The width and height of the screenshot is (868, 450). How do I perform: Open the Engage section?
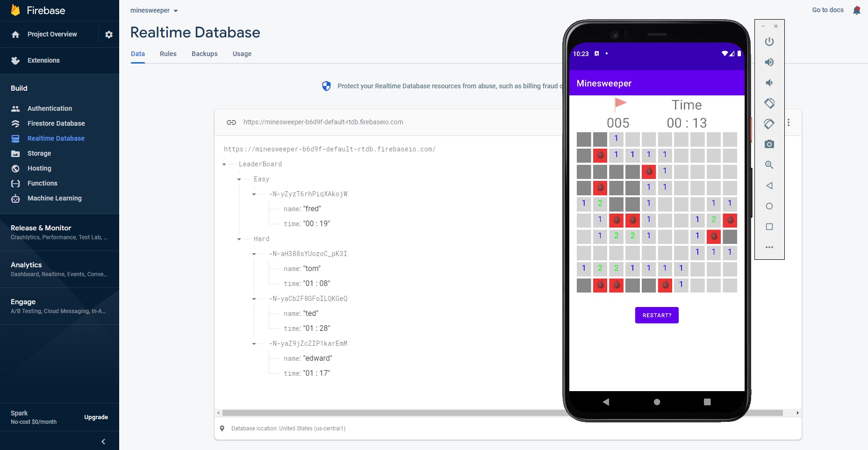tap(59, 306)
